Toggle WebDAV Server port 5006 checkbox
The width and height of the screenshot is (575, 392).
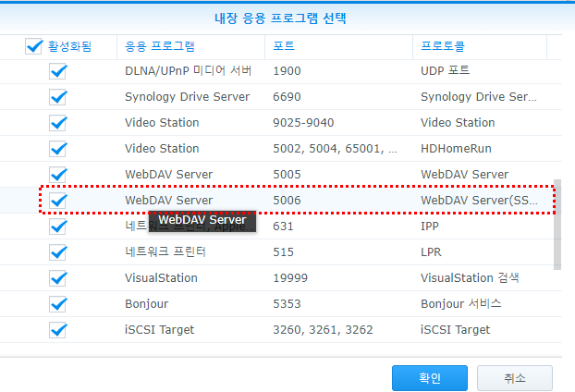58,200
